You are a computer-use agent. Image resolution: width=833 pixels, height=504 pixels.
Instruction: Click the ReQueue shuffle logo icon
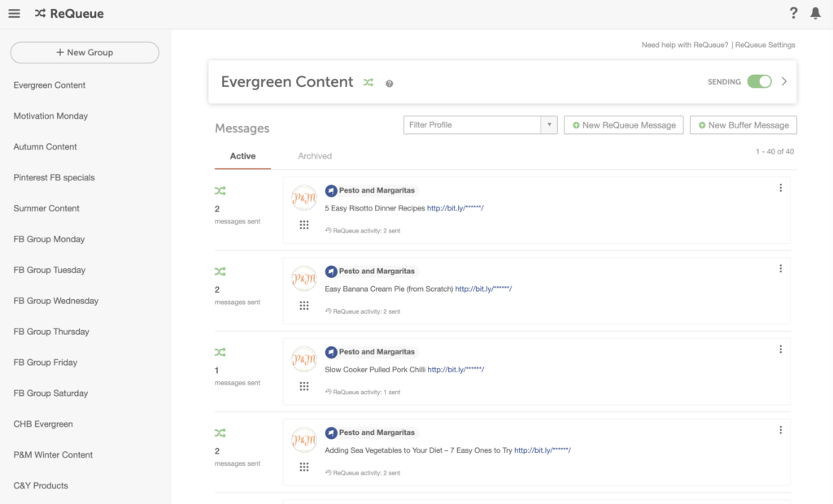[x=40, y=13]
